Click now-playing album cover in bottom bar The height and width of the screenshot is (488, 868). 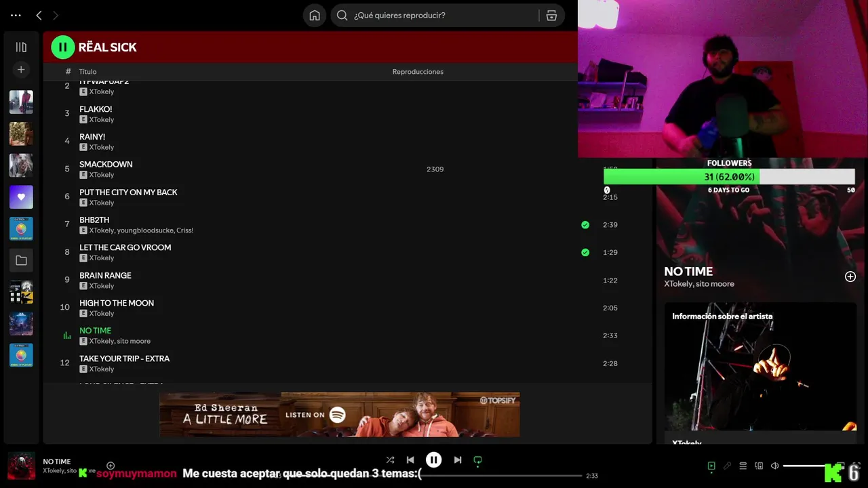click(x=21, y=466)
